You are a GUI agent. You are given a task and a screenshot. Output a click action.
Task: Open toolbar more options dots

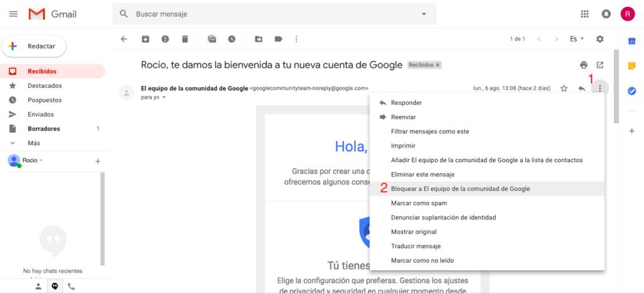click(x=296, y=39)
